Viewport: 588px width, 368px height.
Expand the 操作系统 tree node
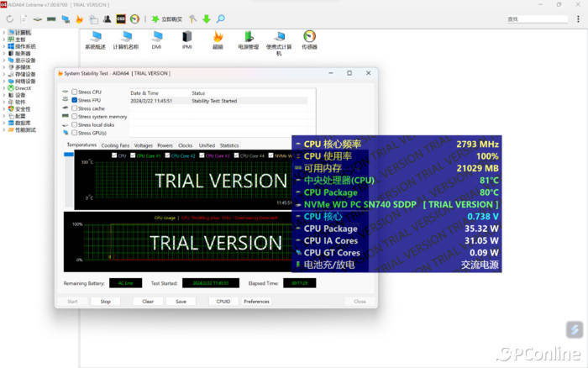pos(4,46)
